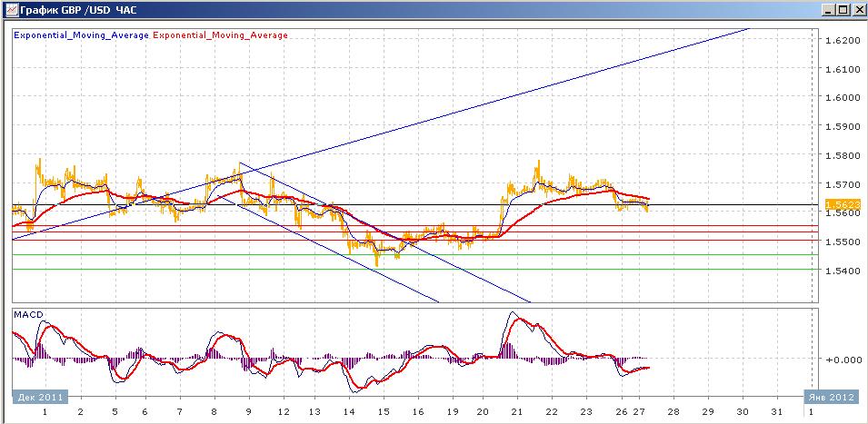Click the Янв 2012 month label
The image size is (868, 424).
(832, 397)
